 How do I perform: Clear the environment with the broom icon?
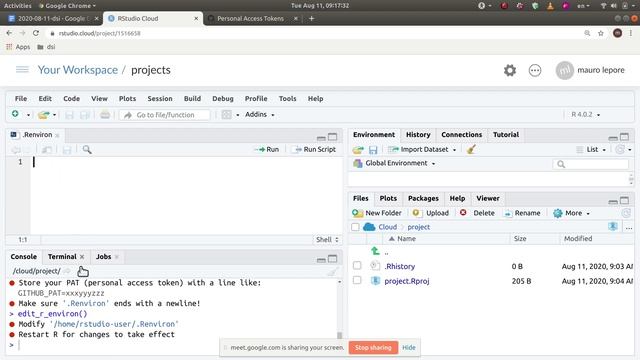(471, 149)
